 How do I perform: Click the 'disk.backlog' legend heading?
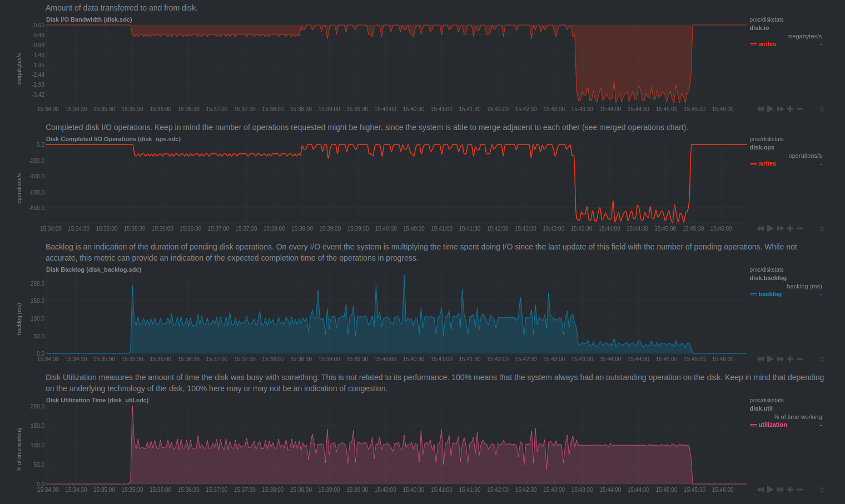coord(768,278)
